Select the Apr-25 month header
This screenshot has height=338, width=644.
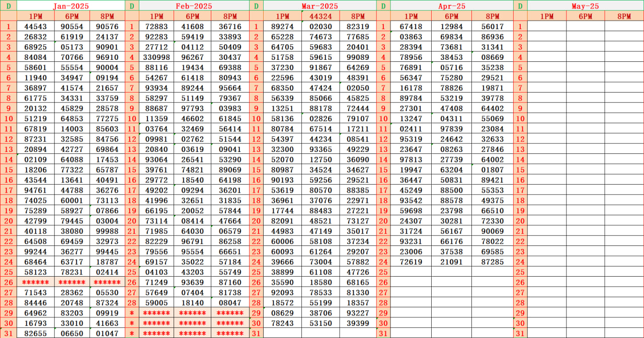[452, 6]
